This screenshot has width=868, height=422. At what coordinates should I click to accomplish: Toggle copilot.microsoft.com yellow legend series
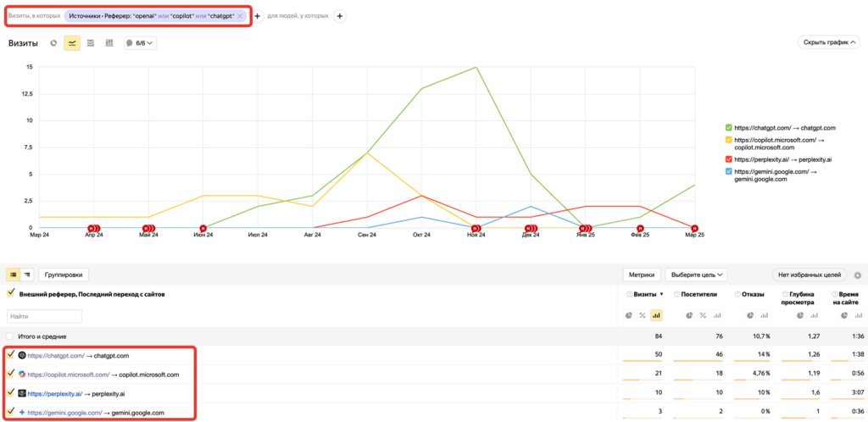tap(728, 141)
